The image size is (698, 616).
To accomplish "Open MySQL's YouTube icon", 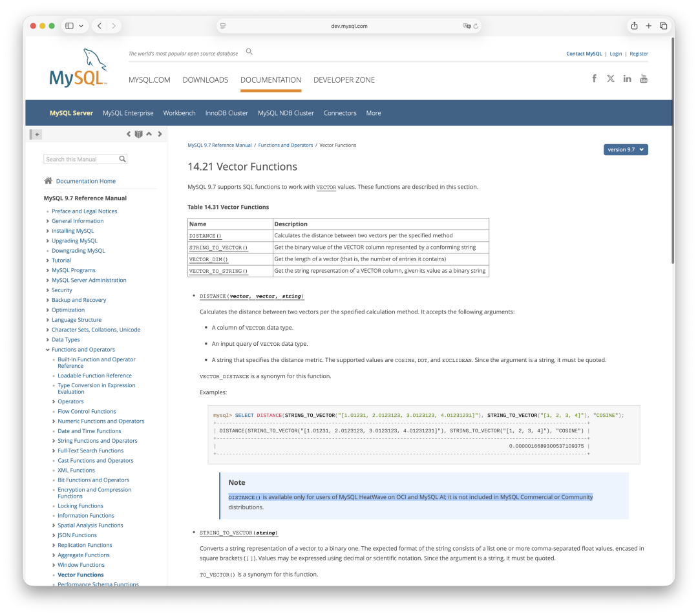I will point(643,79).
